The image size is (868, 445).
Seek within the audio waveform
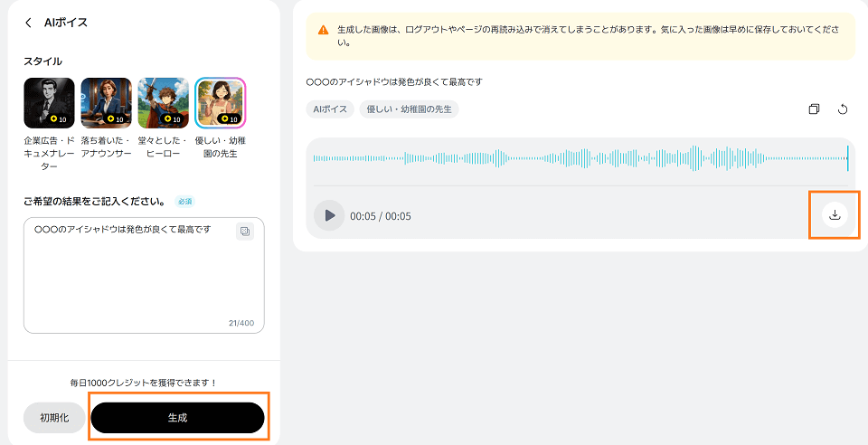[x=580, y=158]
